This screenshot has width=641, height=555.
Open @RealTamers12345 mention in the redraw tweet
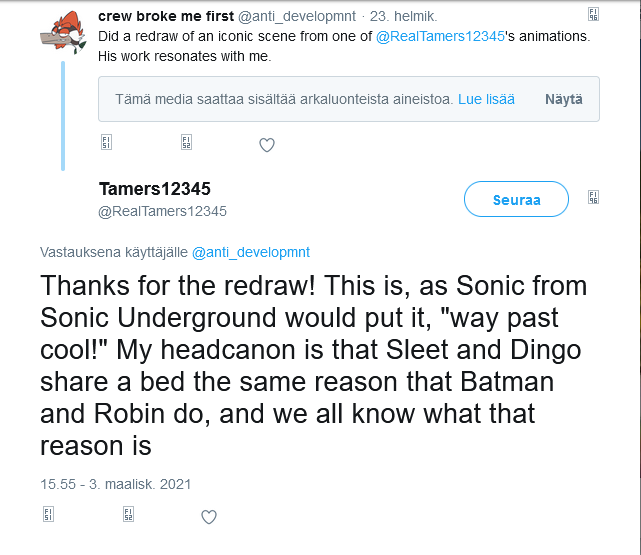pyautogui.click(x=438, y=37)
